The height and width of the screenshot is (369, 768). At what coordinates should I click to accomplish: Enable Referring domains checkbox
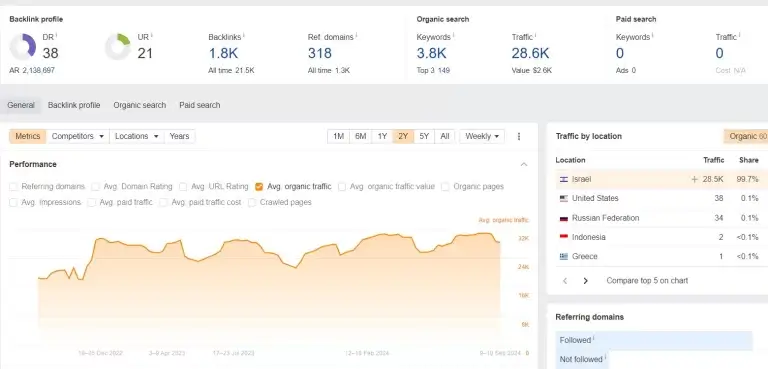click(13, 187)
